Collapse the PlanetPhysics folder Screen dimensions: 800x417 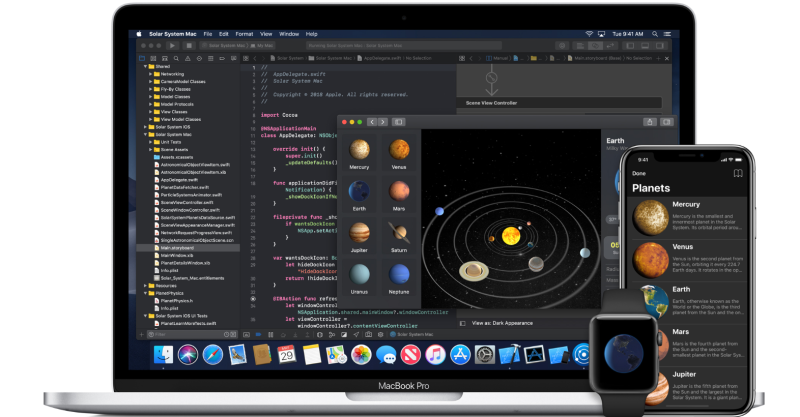[x=145, y=293]
